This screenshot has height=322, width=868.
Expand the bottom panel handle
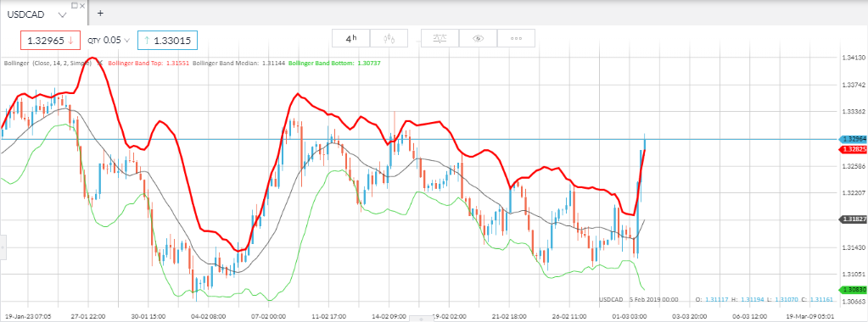[421, 319]
